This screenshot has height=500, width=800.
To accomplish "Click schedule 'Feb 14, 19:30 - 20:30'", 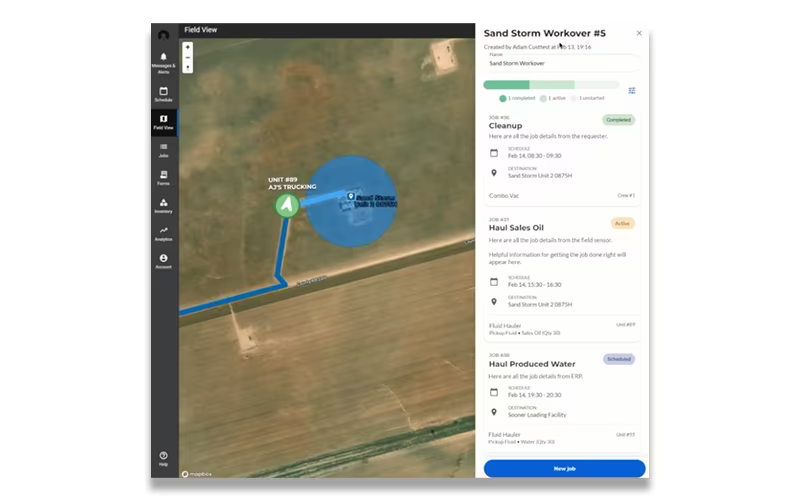I will click(534, 395).
